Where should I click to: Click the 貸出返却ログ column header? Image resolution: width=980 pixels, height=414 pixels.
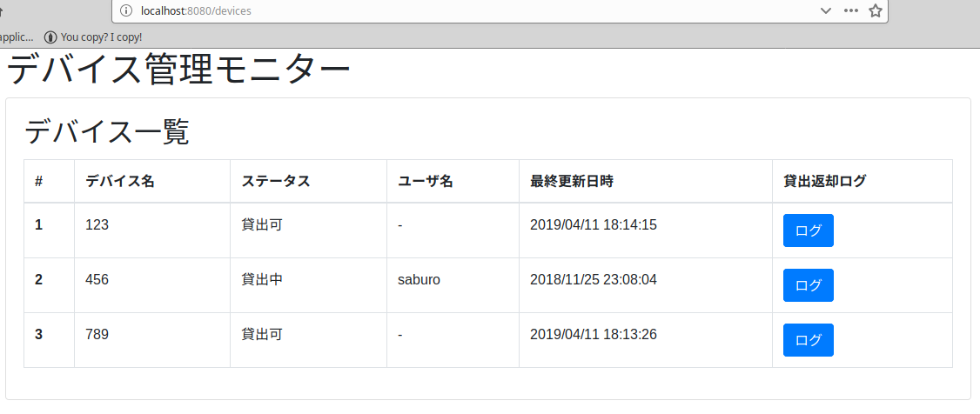click(825, 182)
